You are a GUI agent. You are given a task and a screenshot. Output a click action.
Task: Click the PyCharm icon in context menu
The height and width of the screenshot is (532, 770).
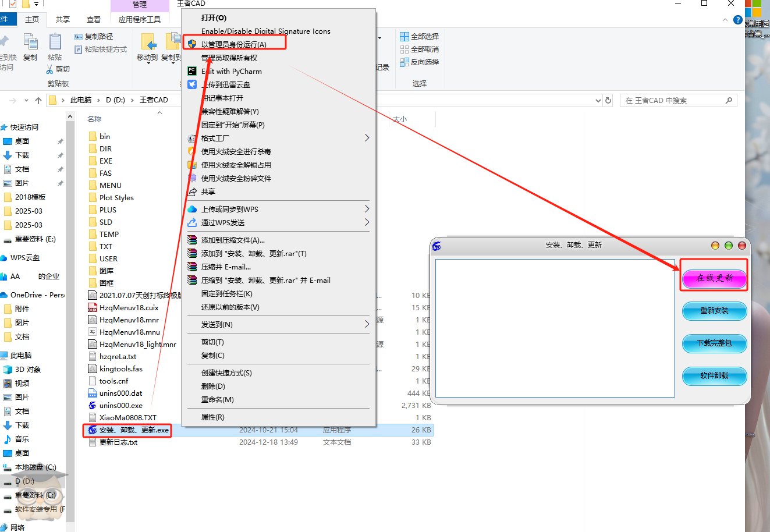pyautogui.click(x=192, y=71)
